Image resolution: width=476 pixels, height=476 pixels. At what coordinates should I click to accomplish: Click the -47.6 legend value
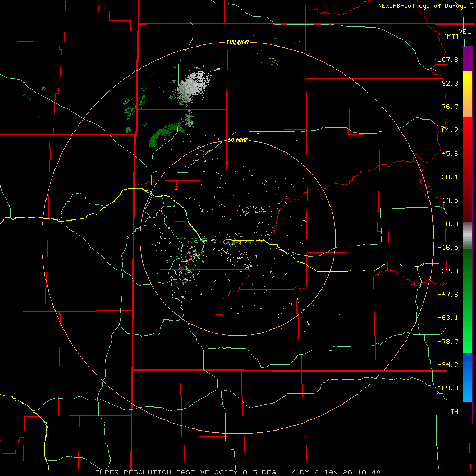coord(448,295)
